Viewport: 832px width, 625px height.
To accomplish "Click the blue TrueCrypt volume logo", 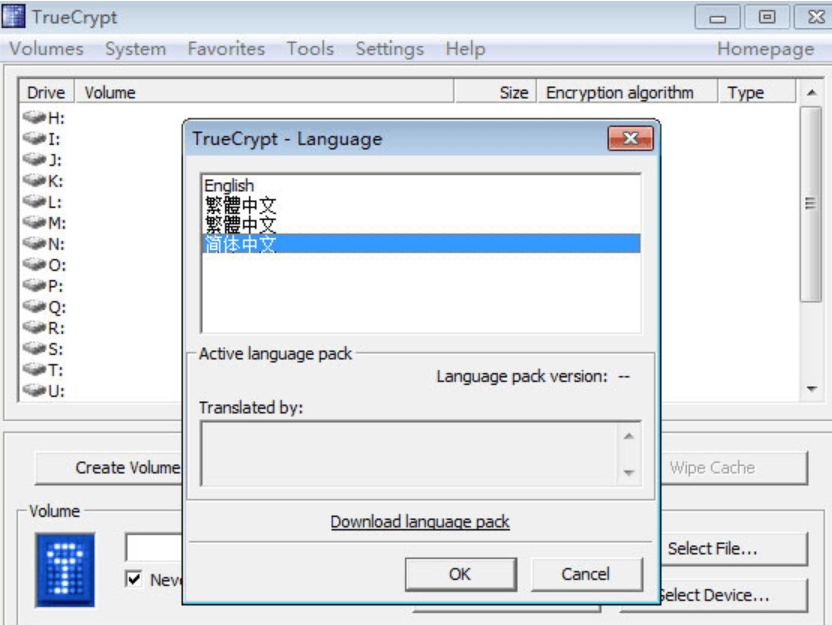I will [65, 570].
